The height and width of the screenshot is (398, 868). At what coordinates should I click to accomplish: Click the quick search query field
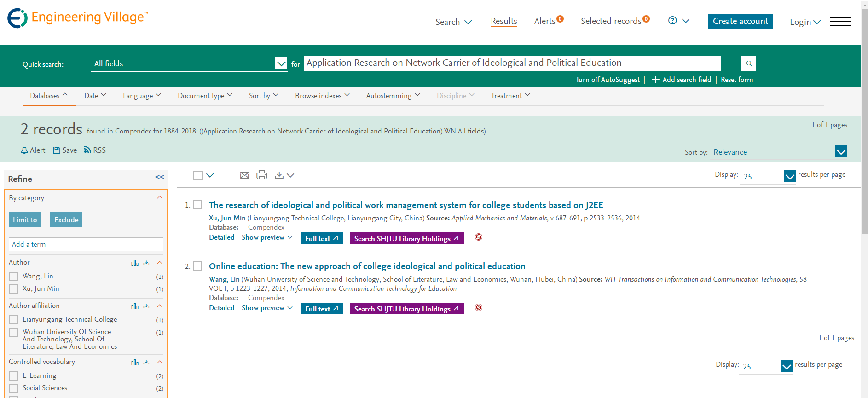[x=513, y=63]
